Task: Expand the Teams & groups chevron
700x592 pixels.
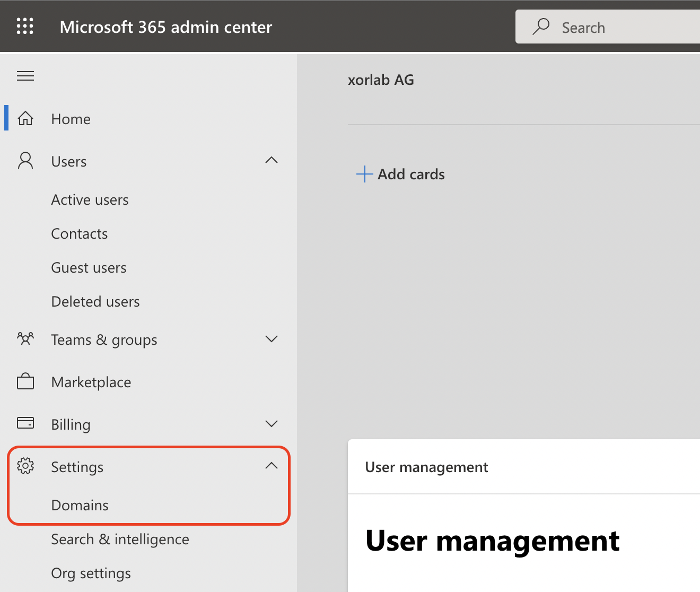Action: (272, 339)
